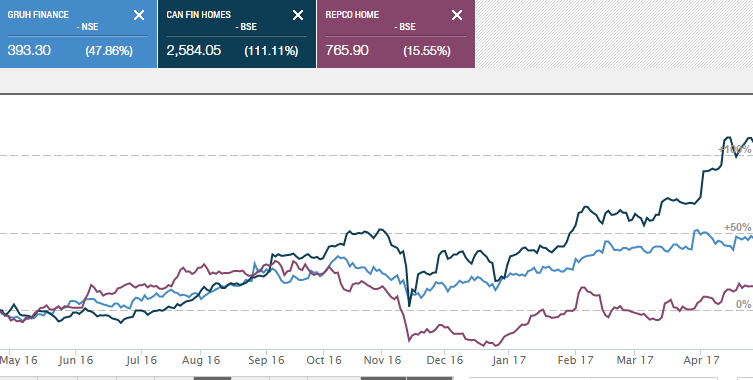Image resolution: width=753 pixels, height=380 pixels.
Task: Click the Apr 17 axis label
Action: tap(702, 360)
